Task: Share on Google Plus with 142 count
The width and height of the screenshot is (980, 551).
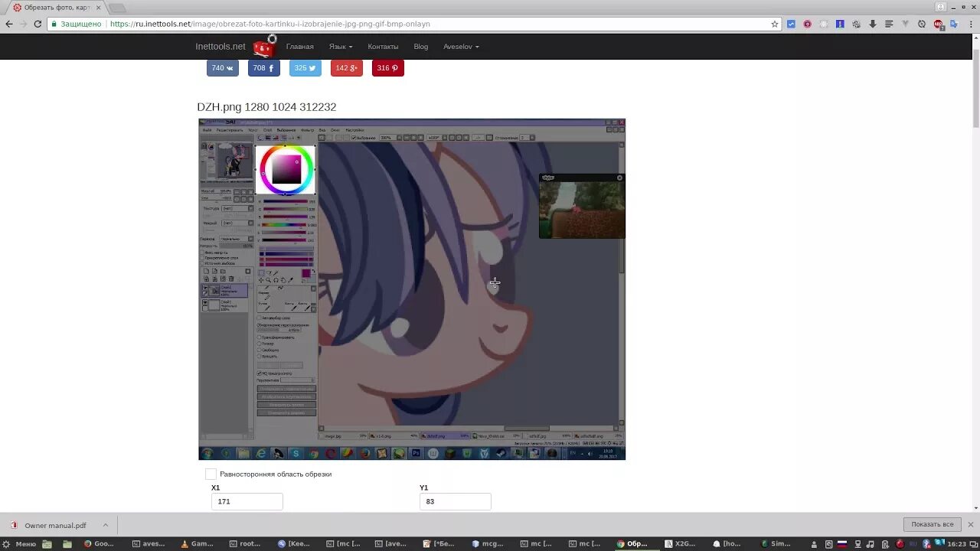Action: coord(347,68)
